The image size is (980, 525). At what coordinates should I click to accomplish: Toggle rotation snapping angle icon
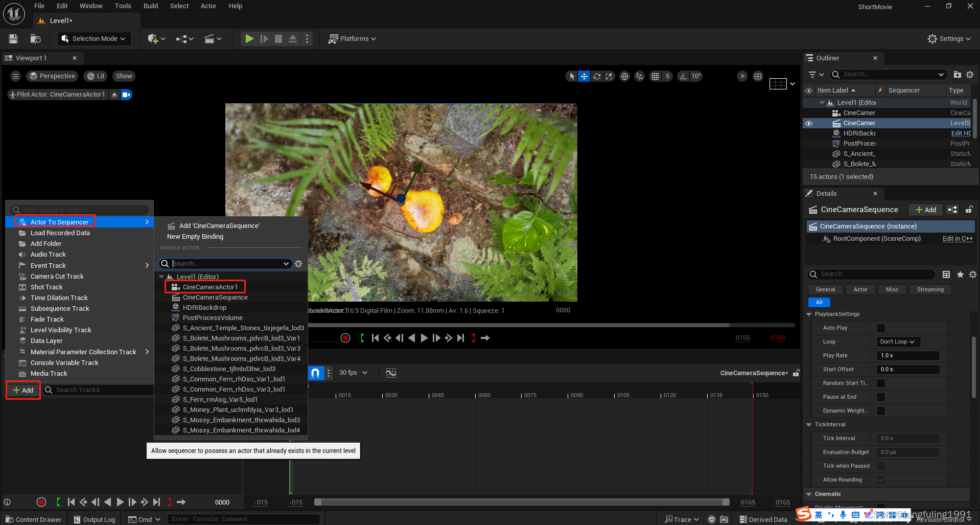[x=683, y=76]
